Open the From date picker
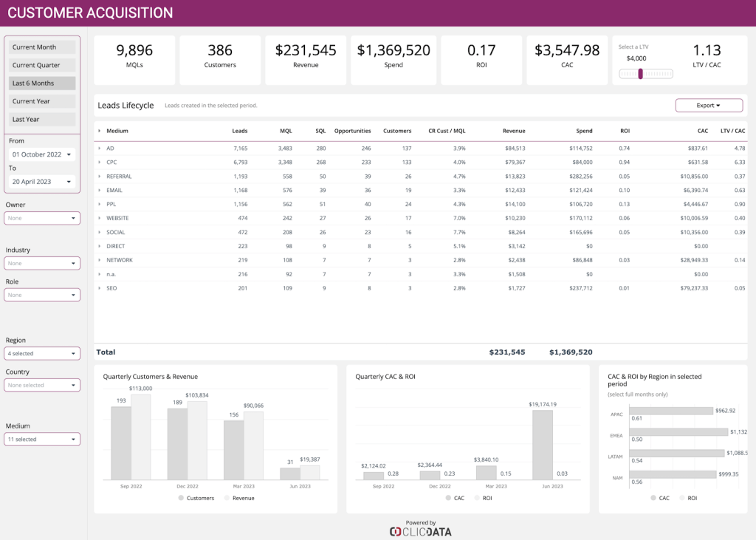Image resolution: width=756 pixels, height=540 pixels. 42,154
